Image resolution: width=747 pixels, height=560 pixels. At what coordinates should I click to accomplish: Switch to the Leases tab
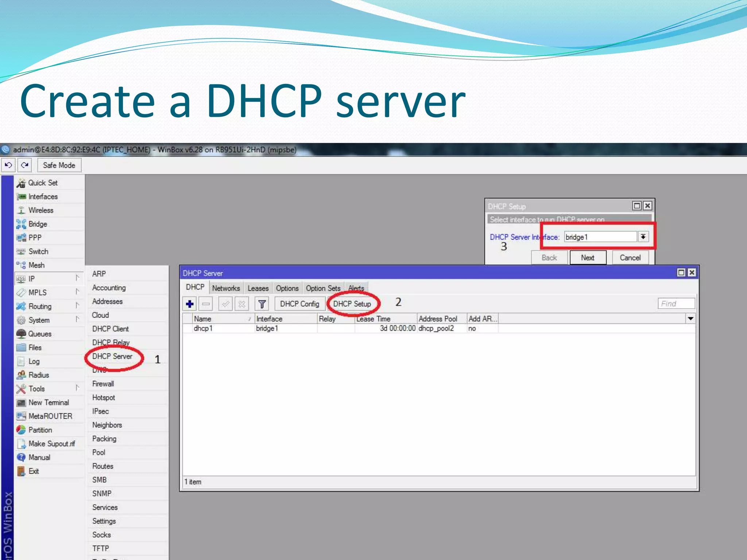[x=258, y=288]
